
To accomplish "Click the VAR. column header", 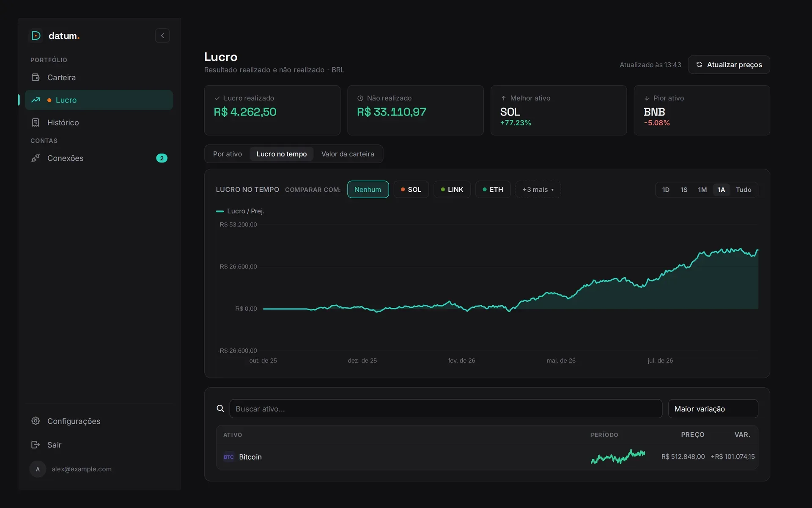I will [x=743, y=435].
